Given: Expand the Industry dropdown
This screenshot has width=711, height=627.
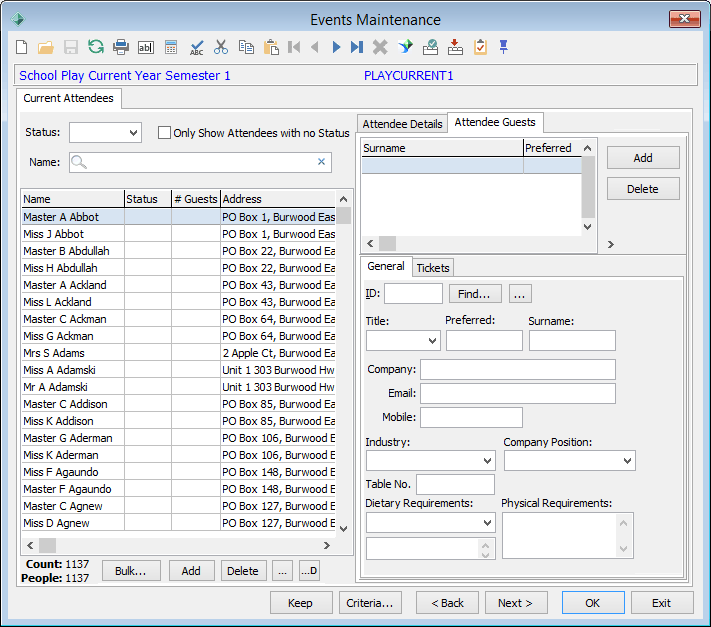Looking at the screenshot, I should [x=487, y=461].
